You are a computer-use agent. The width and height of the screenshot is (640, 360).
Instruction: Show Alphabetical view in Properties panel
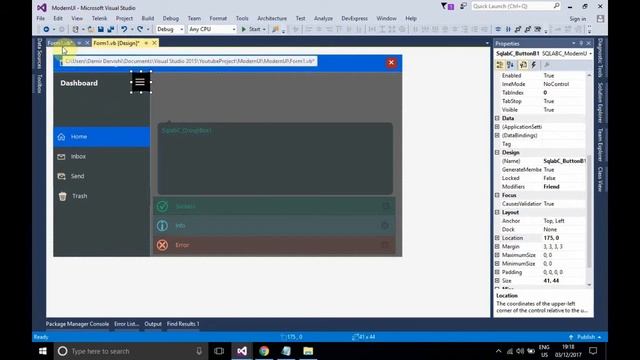click(x=510, y=65)
